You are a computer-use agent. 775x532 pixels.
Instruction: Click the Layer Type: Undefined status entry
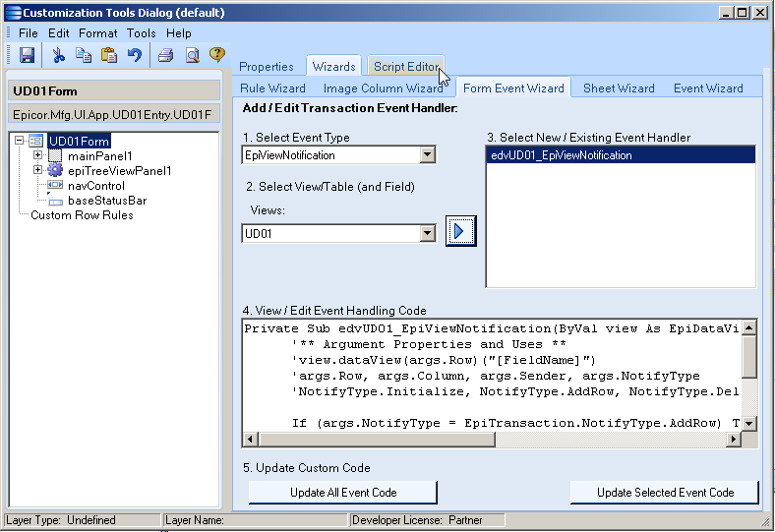pos(82,520)
